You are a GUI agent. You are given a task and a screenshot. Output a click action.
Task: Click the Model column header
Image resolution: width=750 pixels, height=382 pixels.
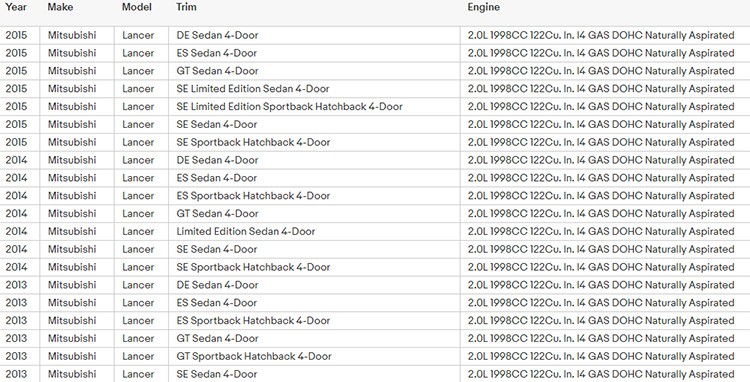tap(137, 7)
